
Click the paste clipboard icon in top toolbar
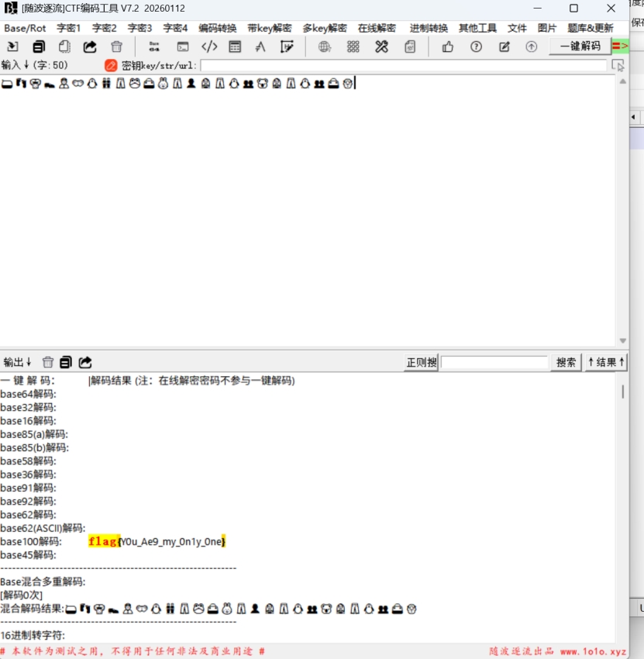click(64, 47)
